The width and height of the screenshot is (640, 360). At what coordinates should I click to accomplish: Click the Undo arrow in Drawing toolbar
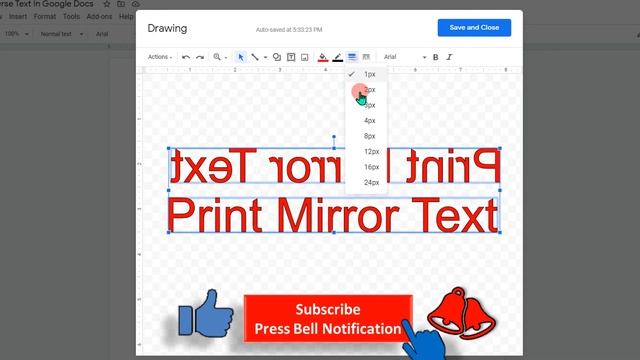tap(186, 57)
